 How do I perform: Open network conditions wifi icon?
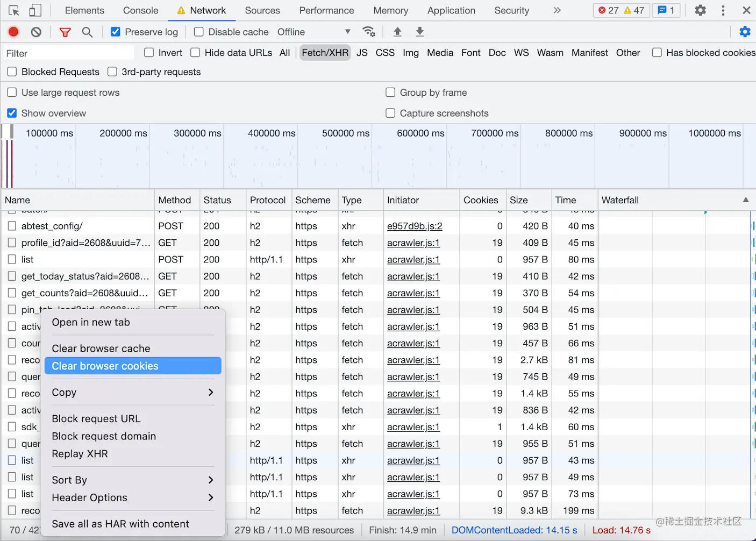[369, 32]
